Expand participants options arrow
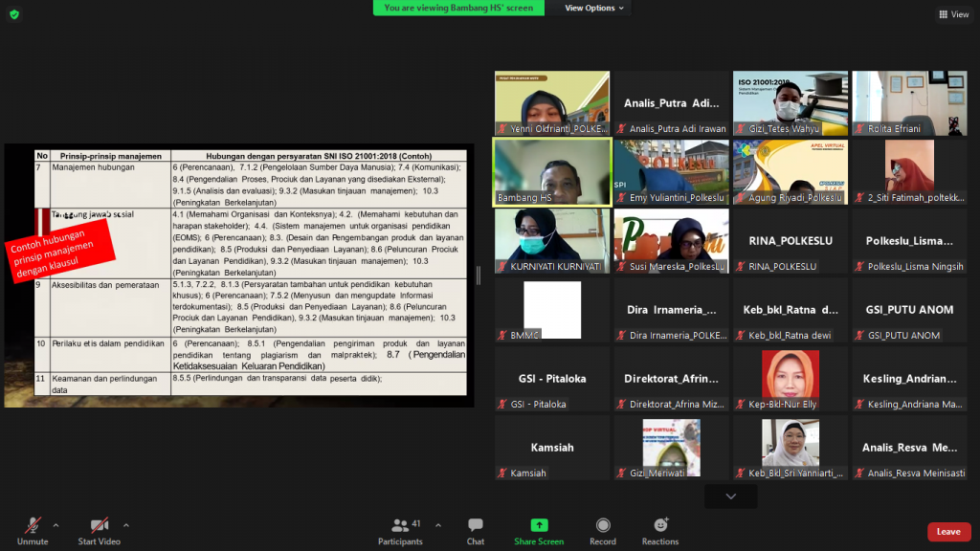Image resolution: width=980 pixels, height=551 pixels. click(438, 524)
